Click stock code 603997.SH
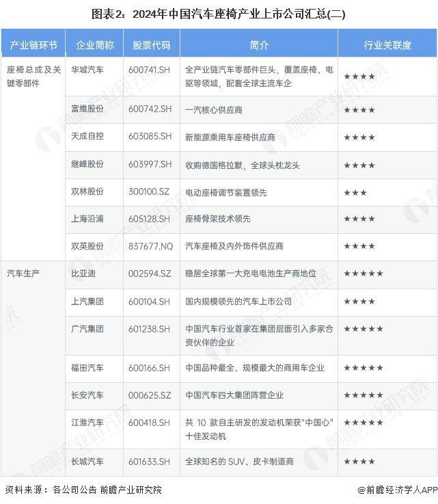Image resolution: width=438 pixels, height=504 pixels. tap(150, 164)
